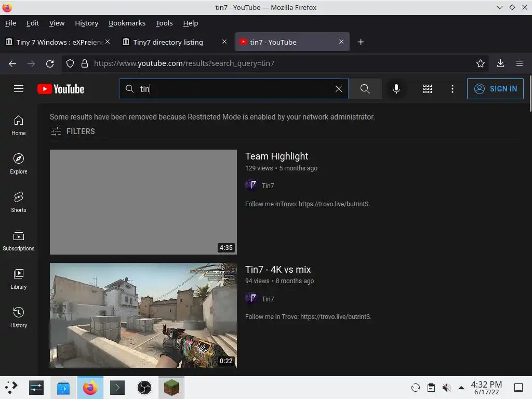532x399 pixels.
Task: Click the YouTube logo
Action: pos(61,89)
